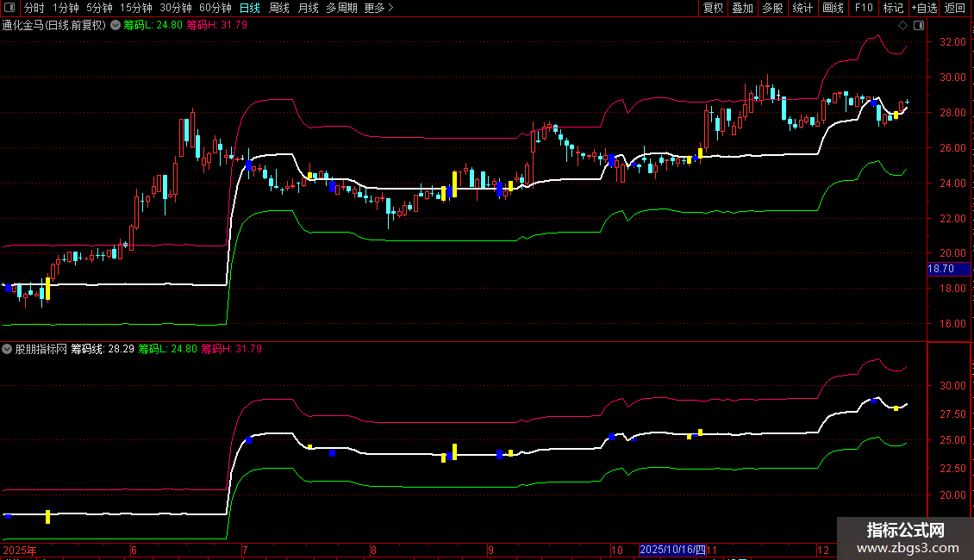Add stock with +自选 button

click(x=924, y=8)
